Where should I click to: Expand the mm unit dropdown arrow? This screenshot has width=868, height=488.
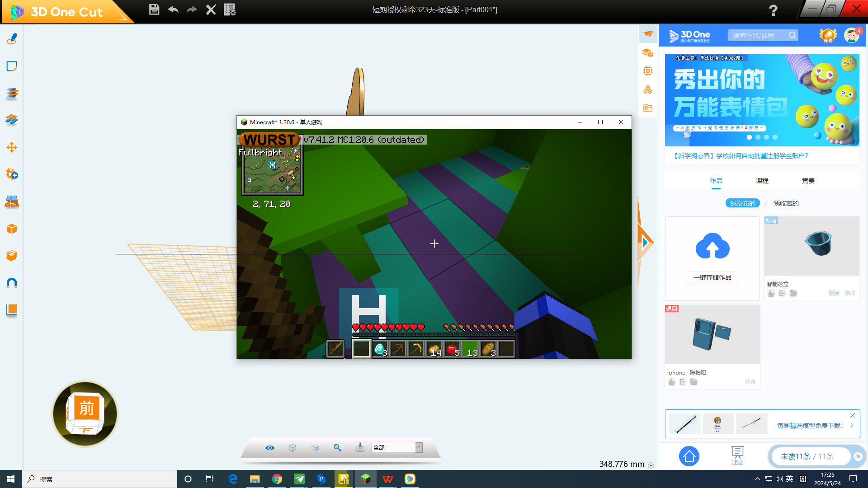pyautogui.click(x=651, y=465)
